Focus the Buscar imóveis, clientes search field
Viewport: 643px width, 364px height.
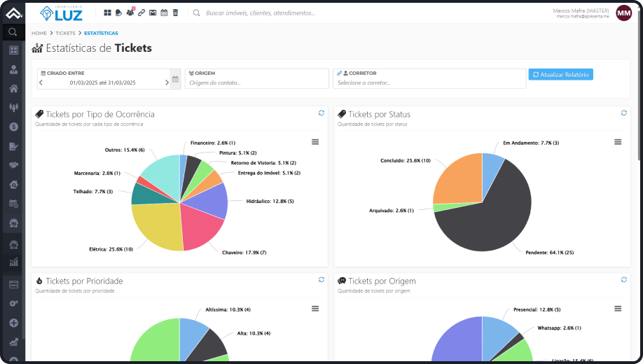261,13
